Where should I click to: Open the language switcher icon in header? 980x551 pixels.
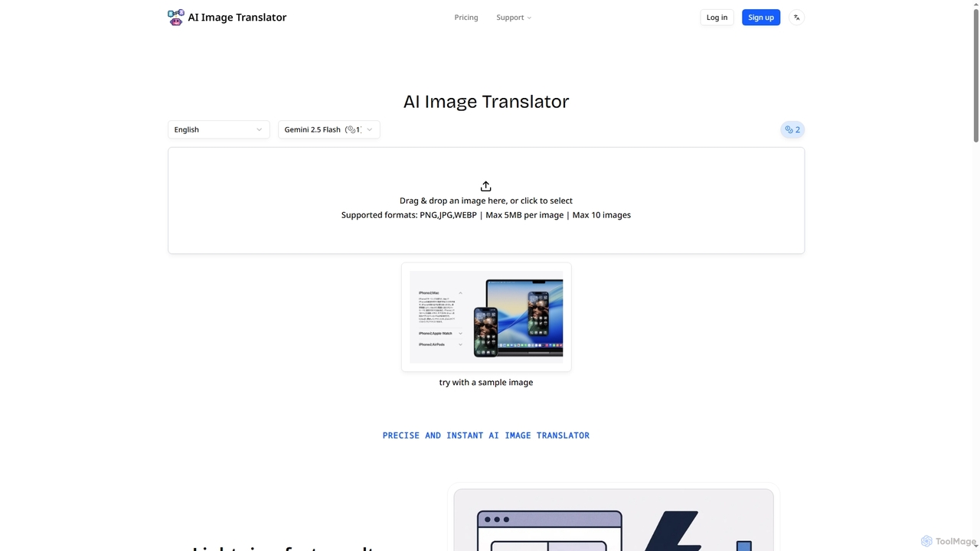pos(796,17)
